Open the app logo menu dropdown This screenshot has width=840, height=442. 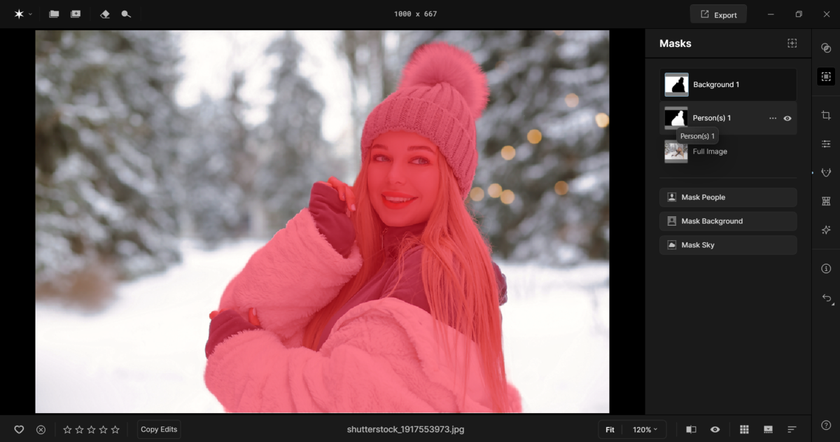coord(22,14)
